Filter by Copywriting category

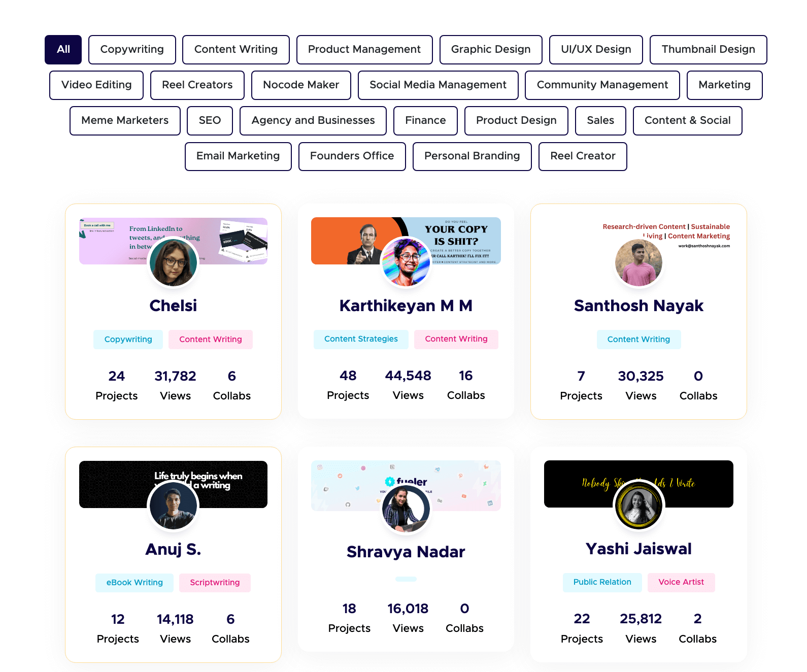pos(132,50)
